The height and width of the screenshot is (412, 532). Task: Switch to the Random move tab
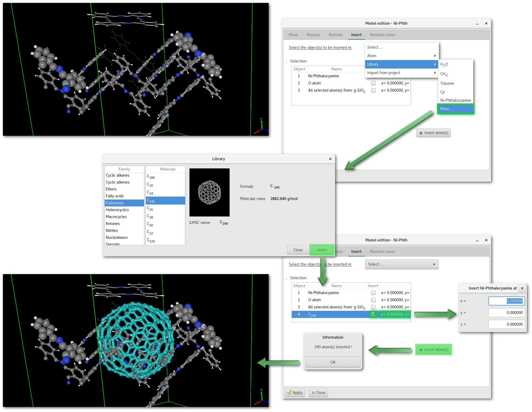click(x=382, y=35)
